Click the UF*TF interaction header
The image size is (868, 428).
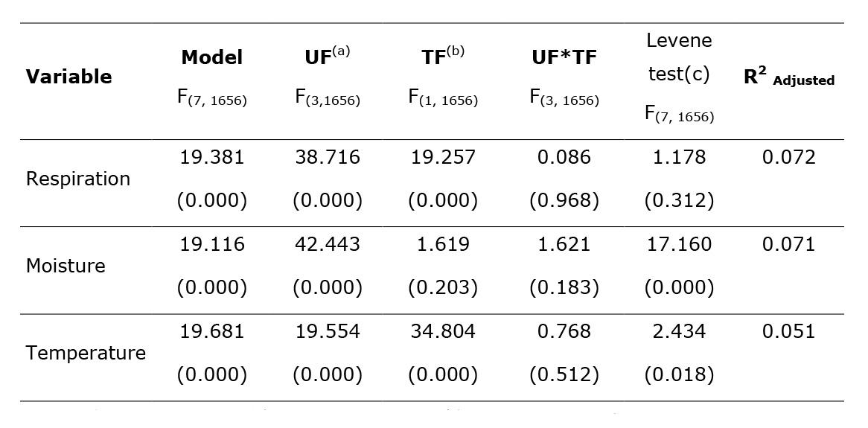564,58
